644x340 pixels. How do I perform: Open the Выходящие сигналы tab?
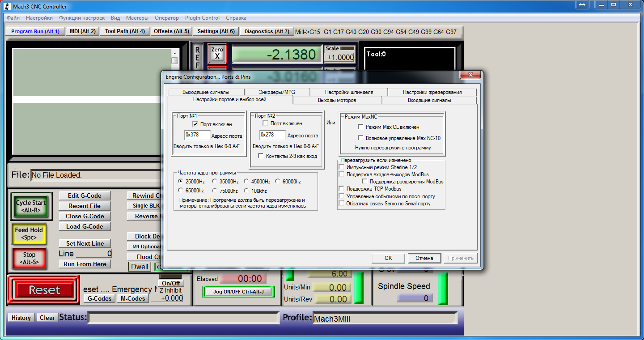point(206,92)
